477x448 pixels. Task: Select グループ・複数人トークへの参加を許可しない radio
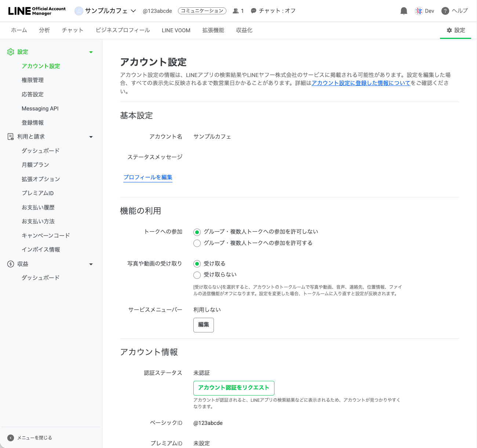(x=197, y=232)
